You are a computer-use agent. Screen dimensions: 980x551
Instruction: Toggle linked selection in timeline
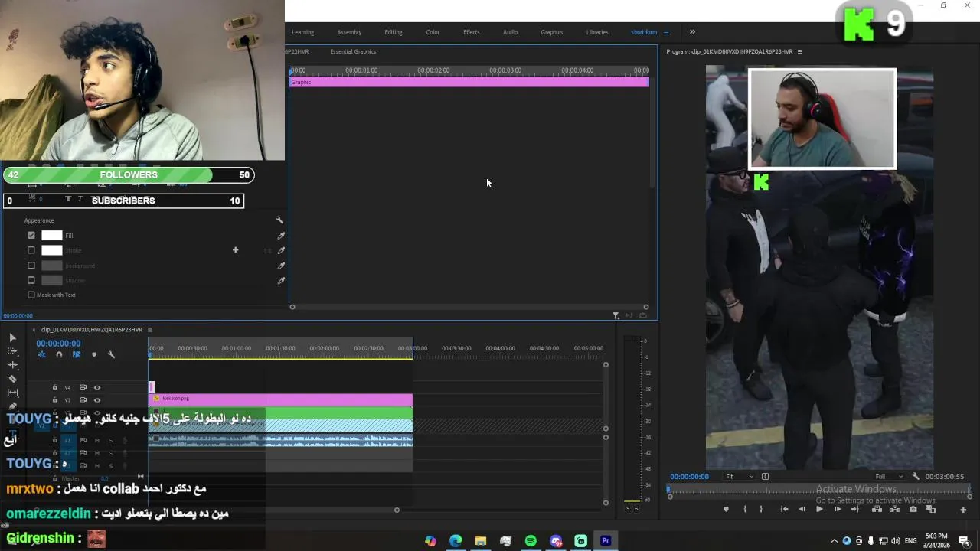tap(77, 354)
